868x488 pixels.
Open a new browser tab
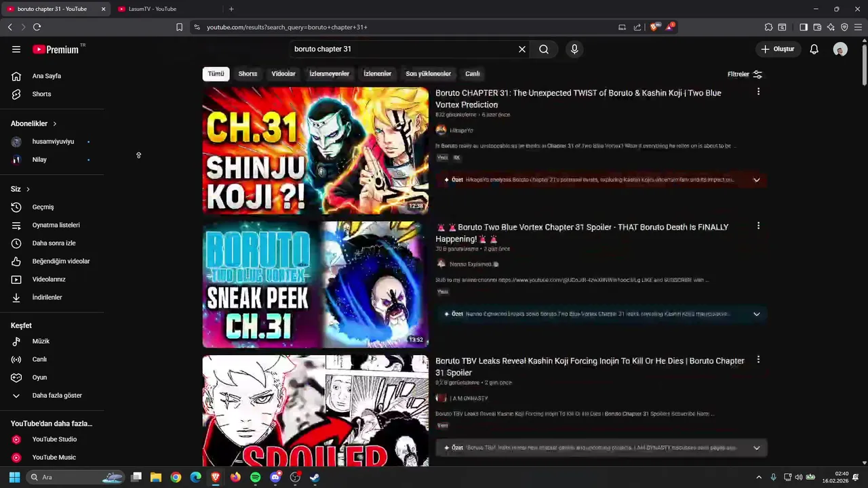click(231, 9)
